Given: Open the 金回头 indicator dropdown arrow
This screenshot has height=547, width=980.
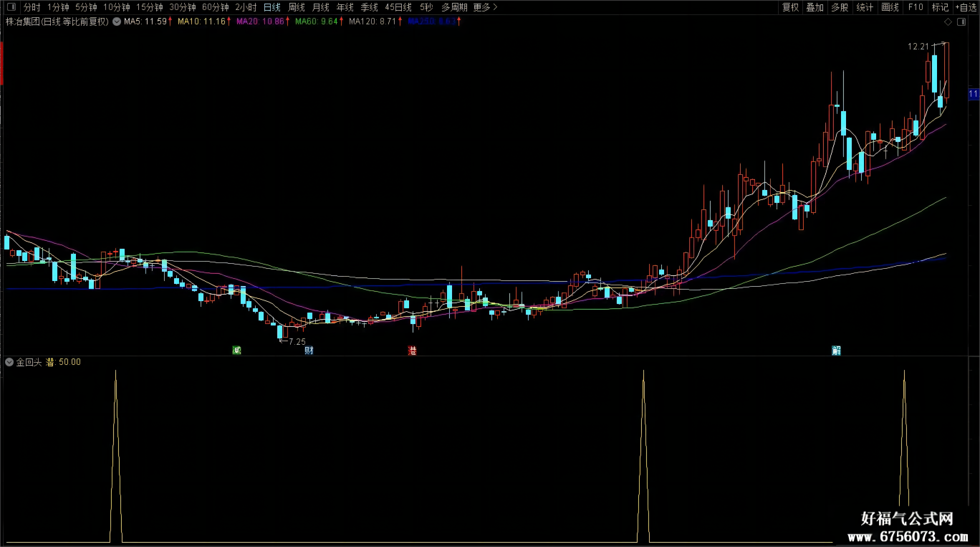Looking at the screenshot, I should coord(9,362).
